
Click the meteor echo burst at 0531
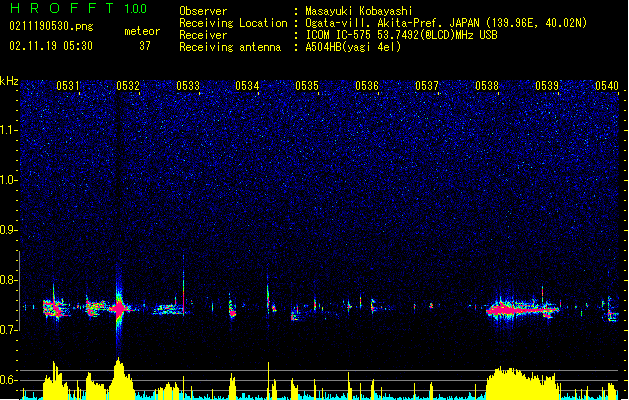55,308
